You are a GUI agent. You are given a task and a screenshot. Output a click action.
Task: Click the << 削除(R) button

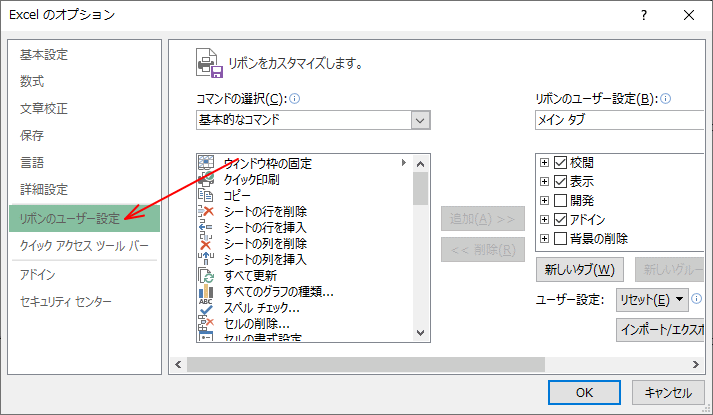click(x=483, y=250)
